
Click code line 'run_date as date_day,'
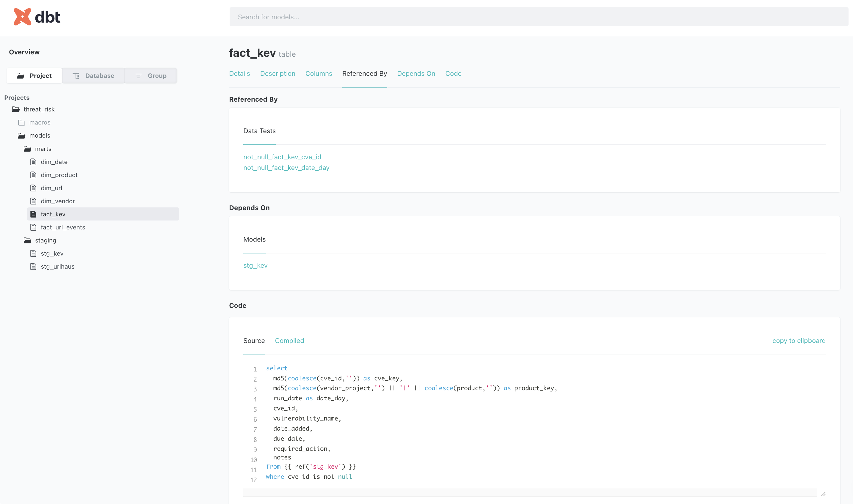[311, 398]
